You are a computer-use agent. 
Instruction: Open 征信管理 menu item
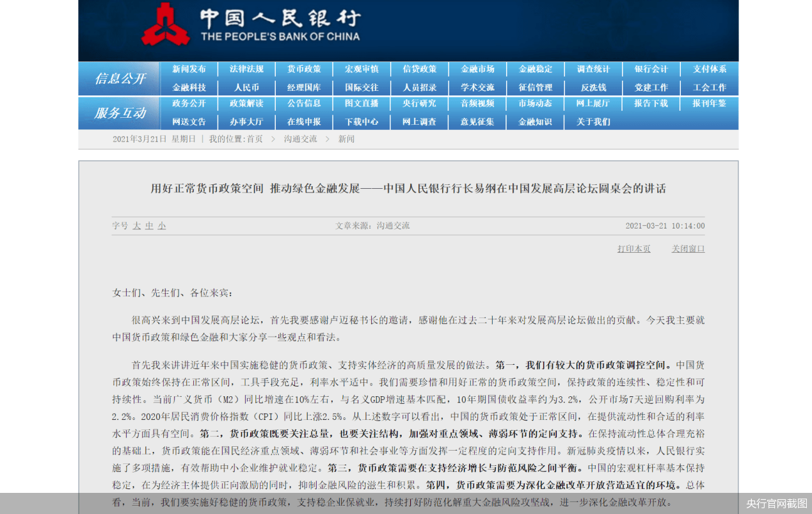tap(535, 88)
